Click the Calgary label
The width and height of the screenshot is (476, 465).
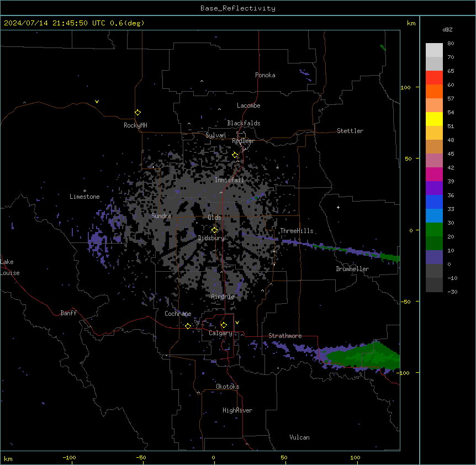(x=220, y=333)
